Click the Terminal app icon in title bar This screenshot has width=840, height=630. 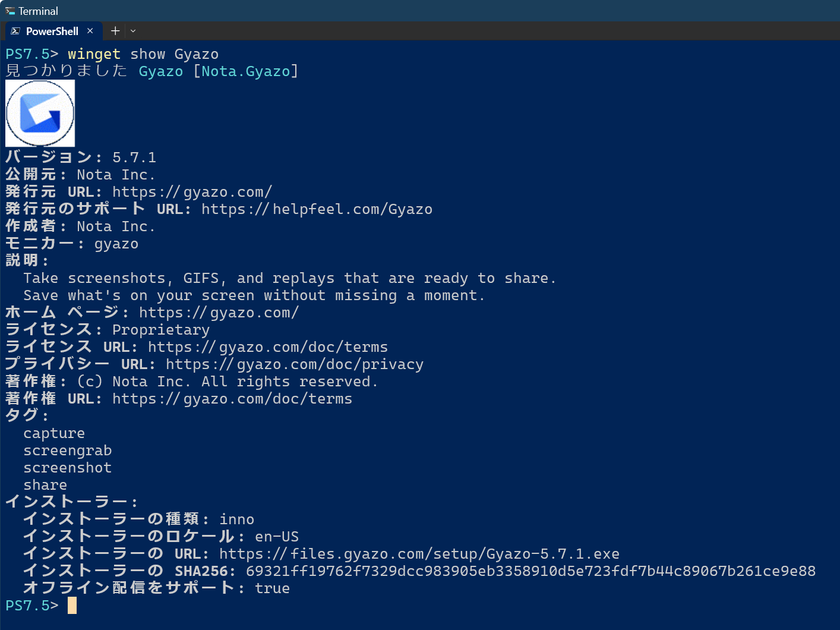coord(10,11)
